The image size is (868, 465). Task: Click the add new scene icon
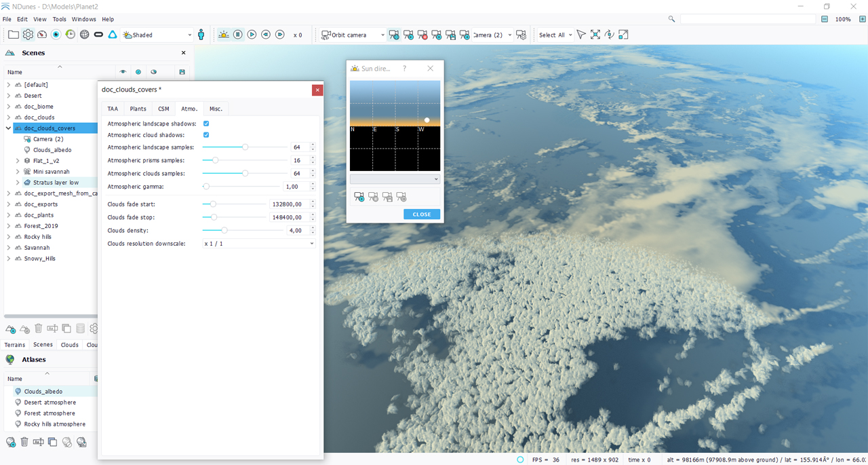[10, 329]
